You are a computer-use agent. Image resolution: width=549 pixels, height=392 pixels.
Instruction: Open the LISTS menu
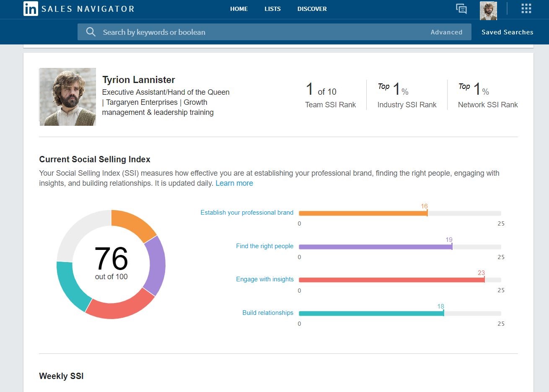(272, 9)
